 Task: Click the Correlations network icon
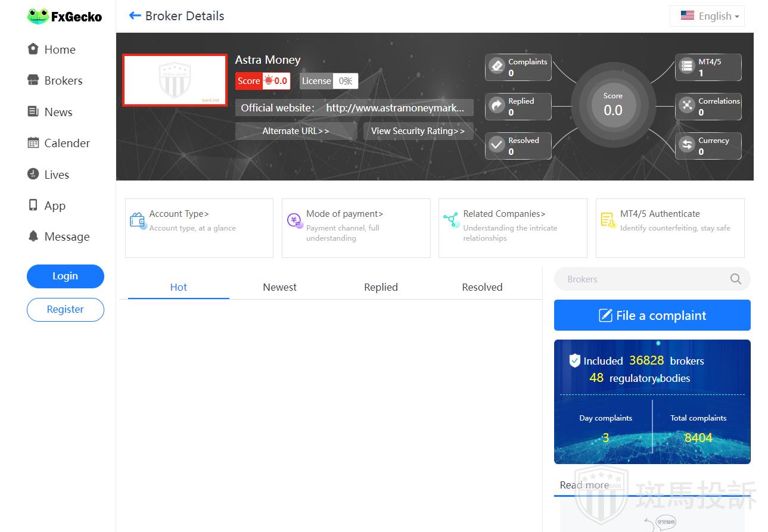687,105
